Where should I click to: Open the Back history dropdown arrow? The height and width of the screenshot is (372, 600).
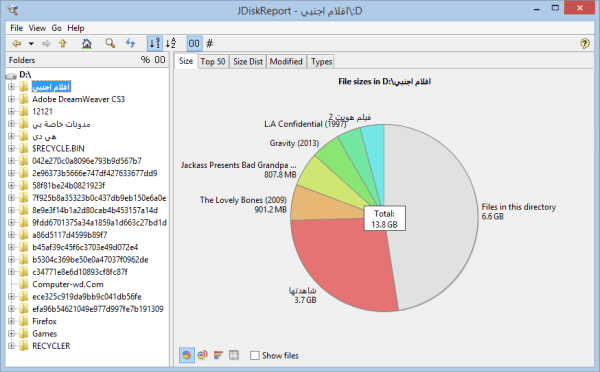click(x=31, y=44)
